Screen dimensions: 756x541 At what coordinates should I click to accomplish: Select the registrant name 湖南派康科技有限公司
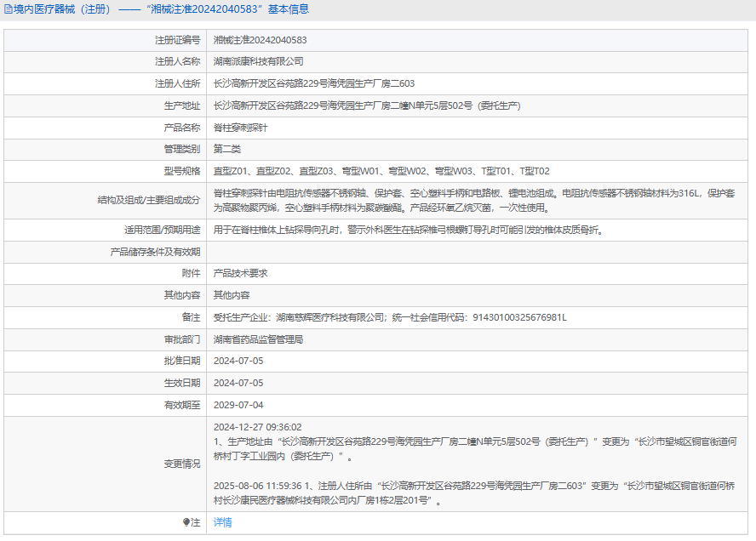(259, 61)
